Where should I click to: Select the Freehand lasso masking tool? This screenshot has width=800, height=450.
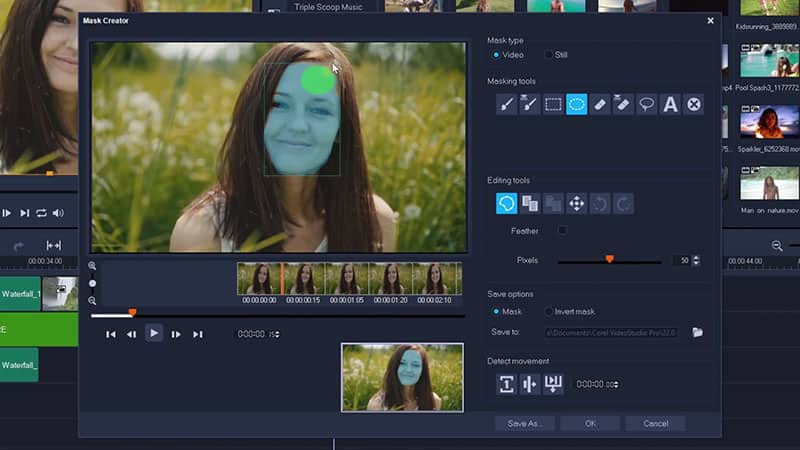point(647,104)
